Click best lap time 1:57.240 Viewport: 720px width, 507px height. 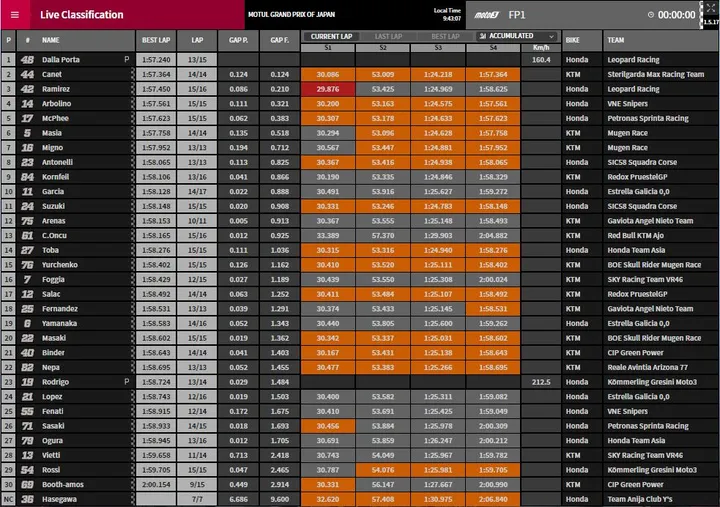(x=156, y=60)
